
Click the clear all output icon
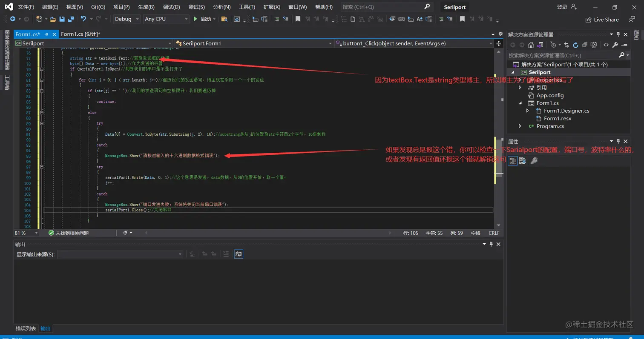pos(226,254)
